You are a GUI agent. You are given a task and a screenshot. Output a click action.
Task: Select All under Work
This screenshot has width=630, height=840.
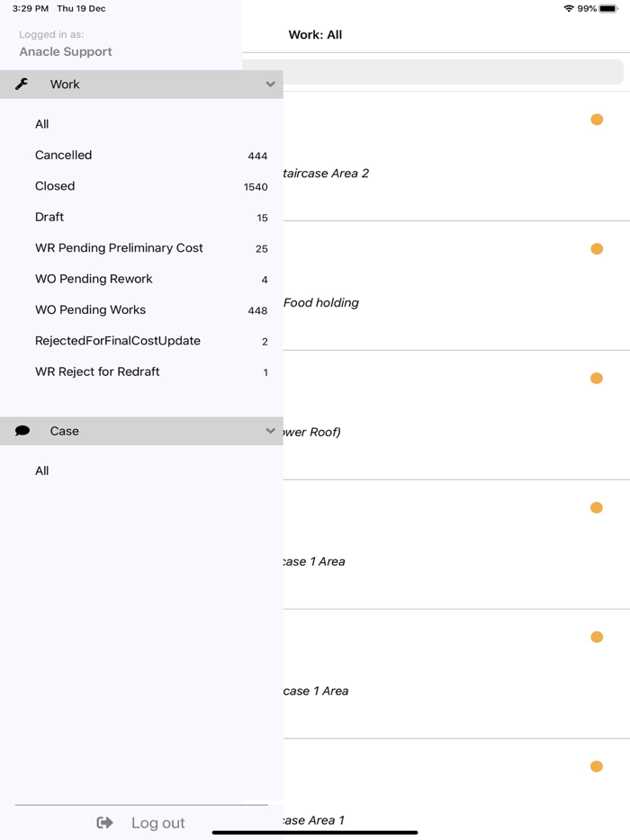(42, 124)
